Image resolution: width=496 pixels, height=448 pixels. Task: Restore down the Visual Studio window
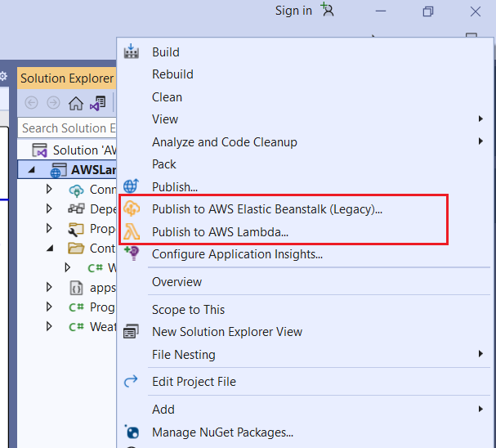coord(428,11)
